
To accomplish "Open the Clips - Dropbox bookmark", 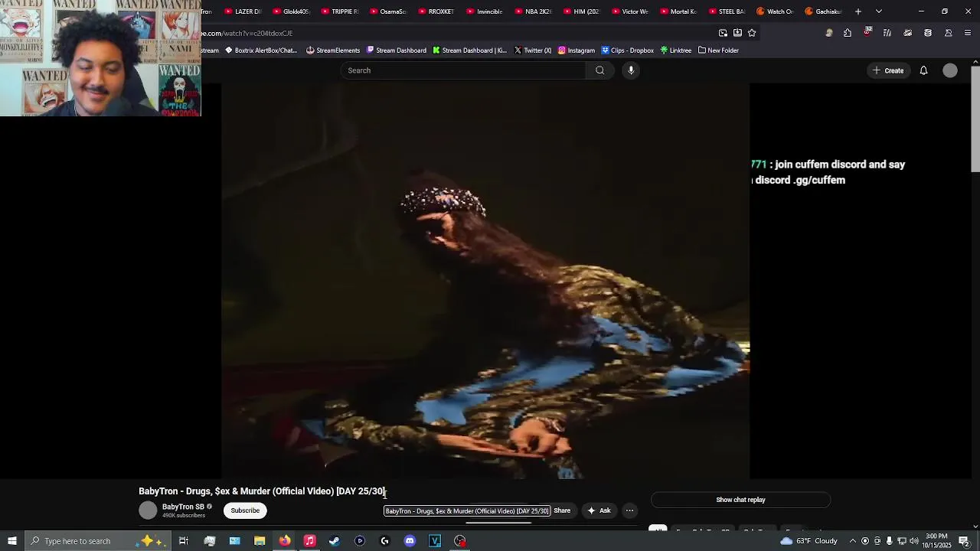I will tap(627, 51).
